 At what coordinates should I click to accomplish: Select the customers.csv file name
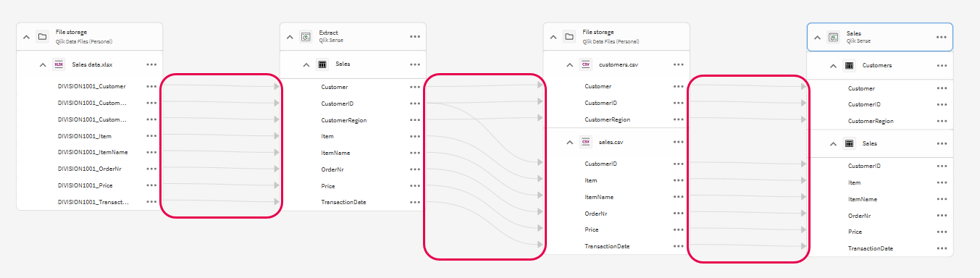tap(618, 64)
